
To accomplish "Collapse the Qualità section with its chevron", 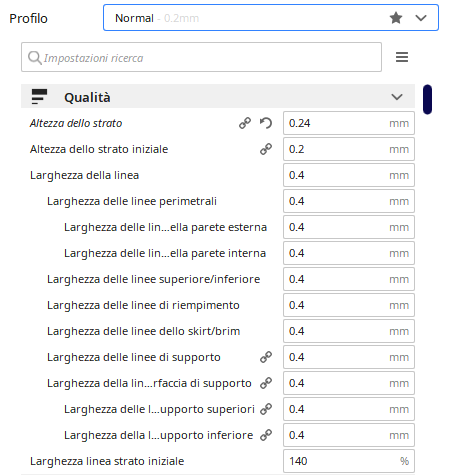I will pyautogui.click(x=397, y=97).
